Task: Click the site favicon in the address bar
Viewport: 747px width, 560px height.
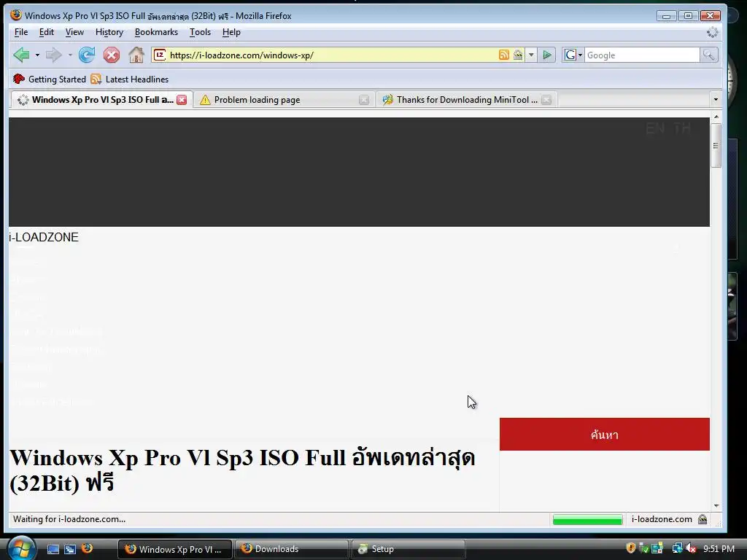Action: point(160,55)
